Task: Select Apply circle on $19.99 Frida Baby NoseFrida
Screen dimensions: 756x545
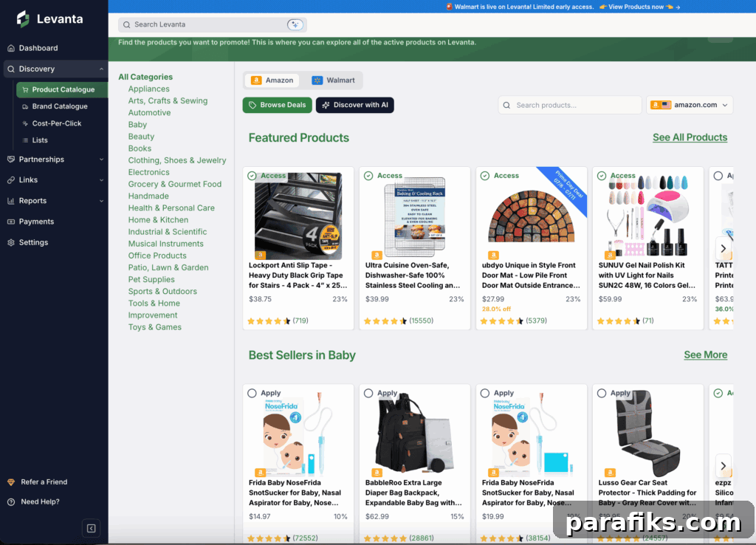Action: [485, 393]
